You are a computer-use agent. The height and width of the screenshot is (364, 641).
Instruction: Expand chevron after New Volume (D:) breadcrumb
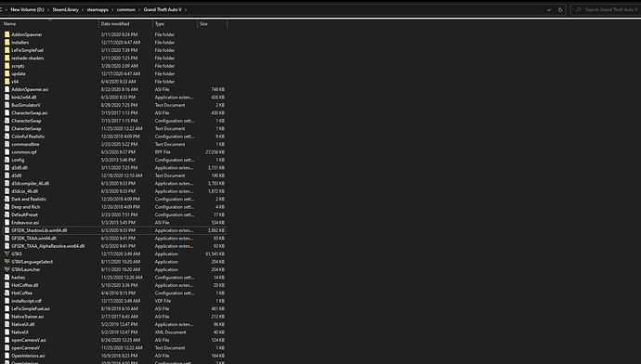tap(48, 10)
